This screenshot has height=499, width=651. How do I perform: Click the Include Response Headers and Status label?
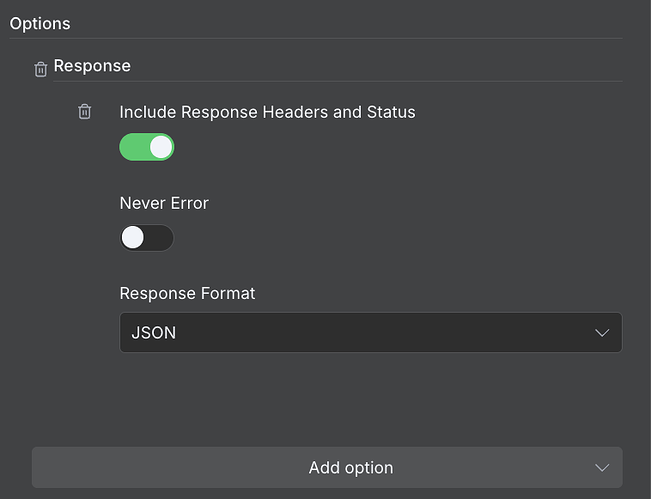(x=267, y=112)
